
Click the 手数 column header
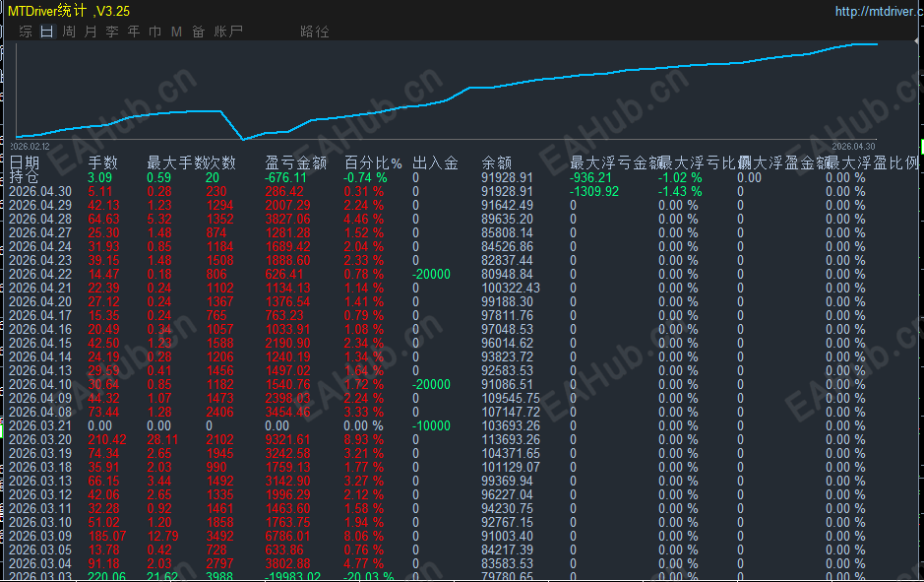[102, 162]
